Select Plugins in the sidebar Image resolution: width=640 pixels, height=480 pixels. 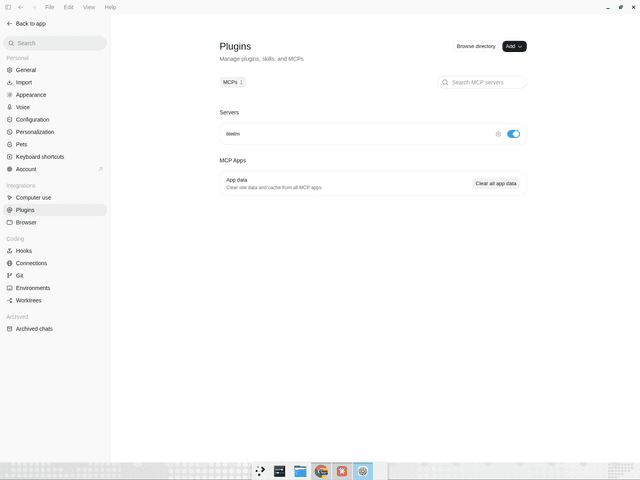(x=55, y=210)
